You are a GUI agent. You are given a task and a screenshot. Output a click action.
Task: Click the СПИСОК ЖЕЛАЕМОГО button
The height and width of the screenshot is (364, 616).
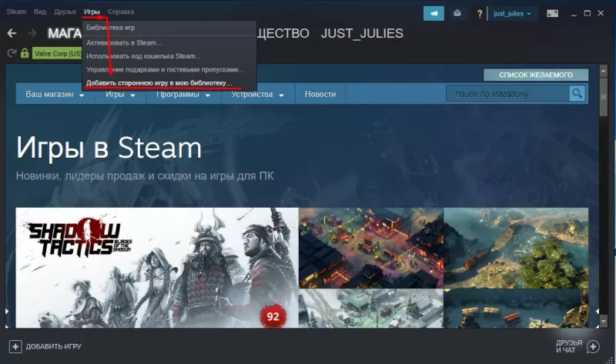[x=536, y=75]
